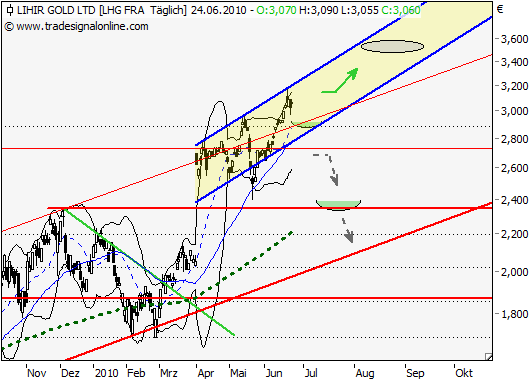
Task: Click the candlestick symbol icon before LIHIR GOLD
Action: [x=10, y=10]
